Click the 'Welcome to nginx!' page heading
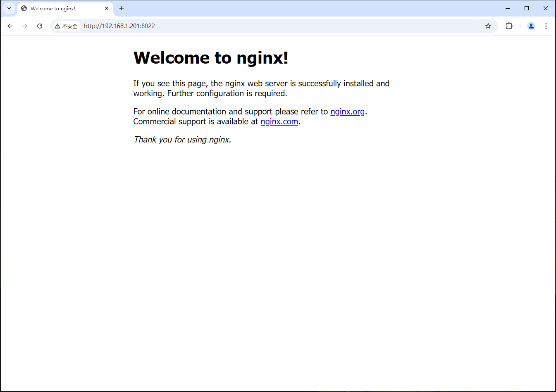This screenshot has width=556, height=392. 211,58
